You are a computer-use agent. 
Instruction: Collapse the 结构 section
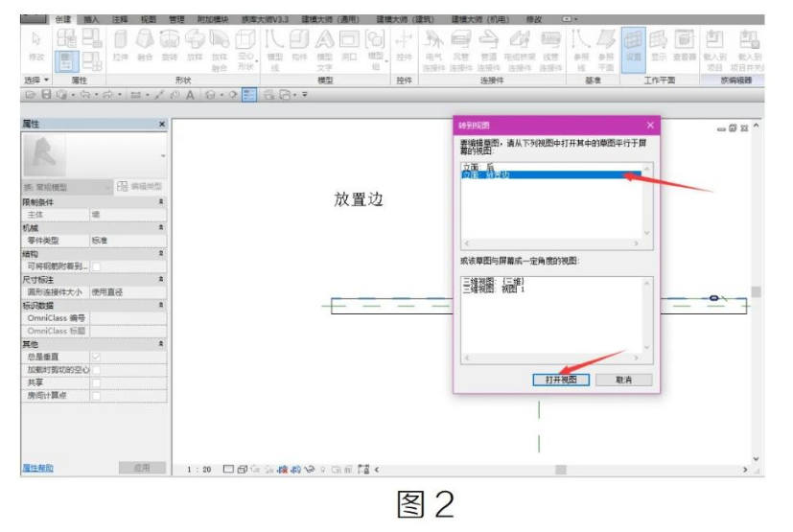click(161, 253)
